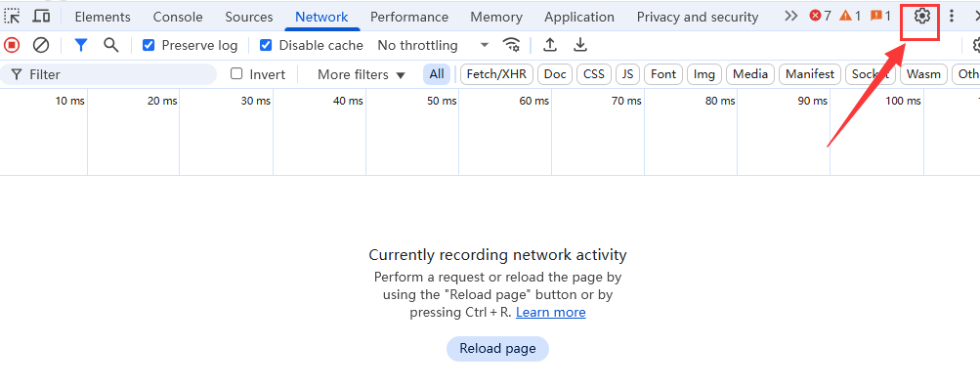Export HAR file with download icon
The image size is (980, 390).
[580, 45]
